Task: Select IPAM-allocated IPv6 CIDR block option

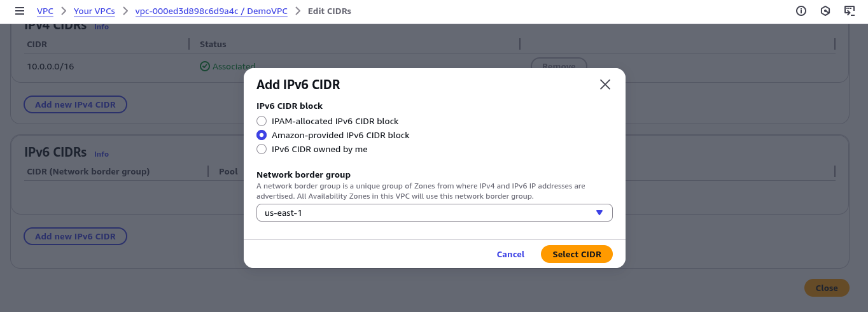Action: [x=262, y=121]
